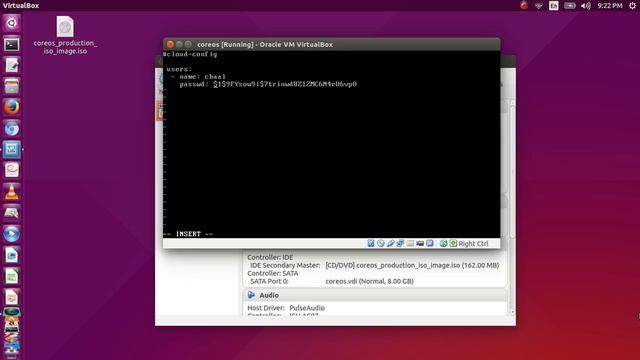The width and height of the screenshot is (640, 360).
Task: Click the VirtualBox title in top panel
Action: click(x=21, y=5)
